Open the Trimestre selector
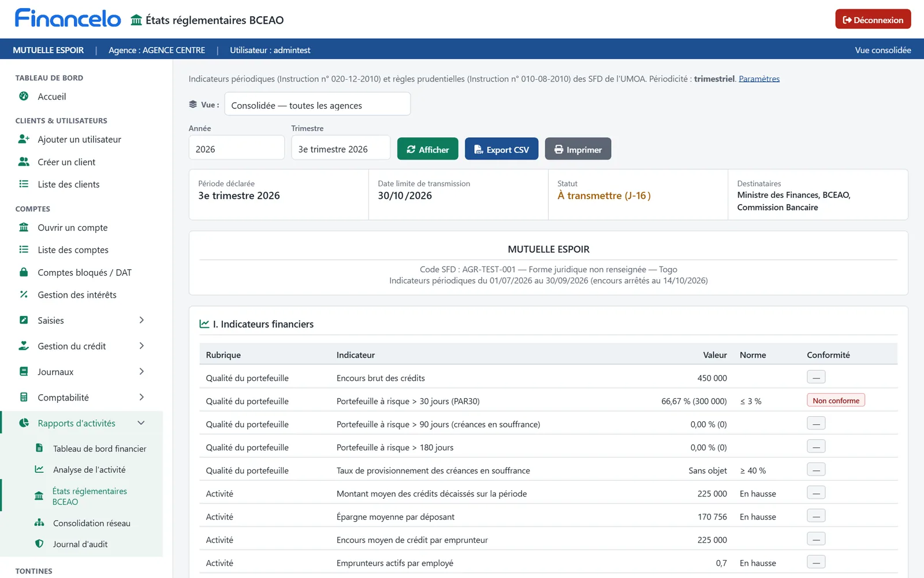 point(341,148)
